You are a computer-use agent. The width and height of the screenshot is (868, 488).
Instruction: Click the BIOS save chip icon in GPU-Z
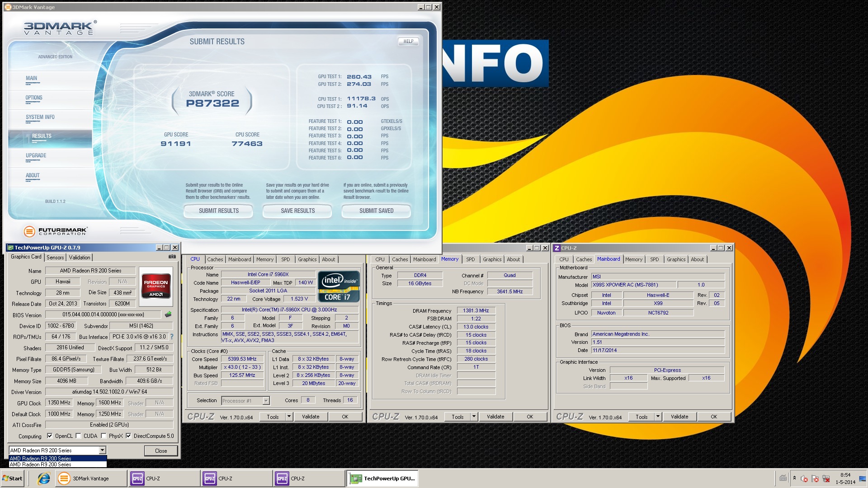coord(168,314)
